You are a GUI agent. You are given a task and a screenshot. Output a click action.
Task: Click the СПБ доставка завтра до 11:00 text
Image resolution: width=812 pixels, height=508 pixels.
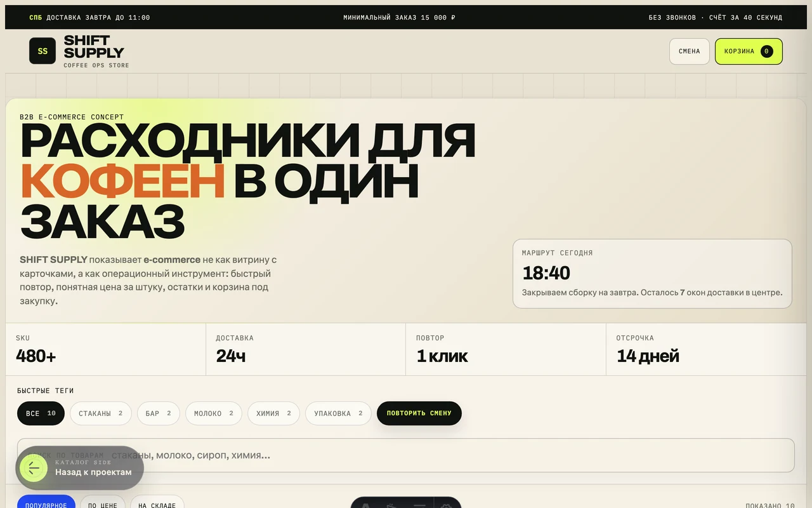(89, 18)
